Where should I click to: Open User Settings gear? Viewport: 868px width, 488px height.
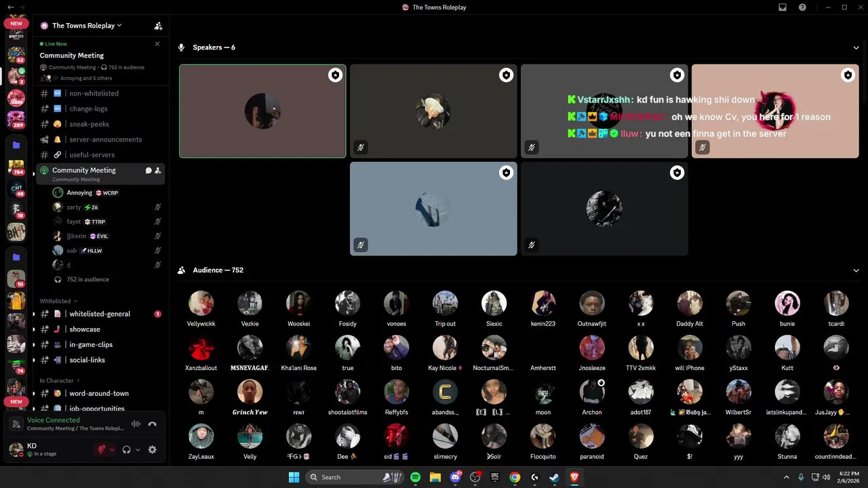(x=152, y=449)
